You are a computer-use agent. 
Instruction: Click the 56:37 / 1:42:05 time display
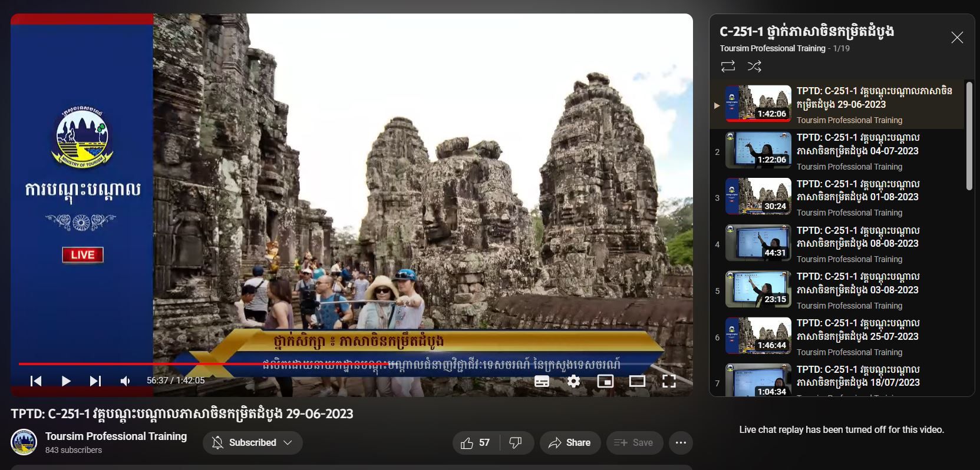[x=176, y=380]
